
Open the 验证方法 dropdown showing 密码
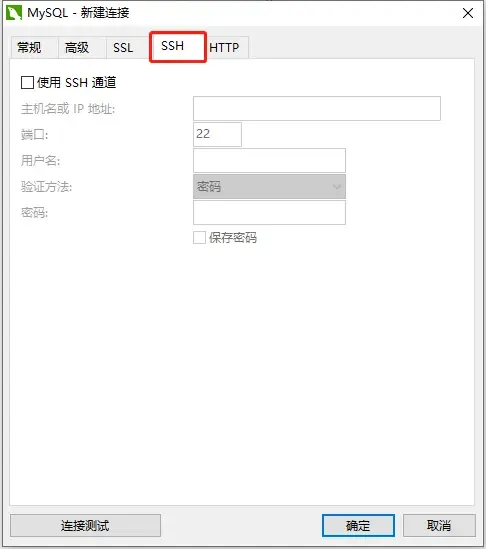[269, 187]
